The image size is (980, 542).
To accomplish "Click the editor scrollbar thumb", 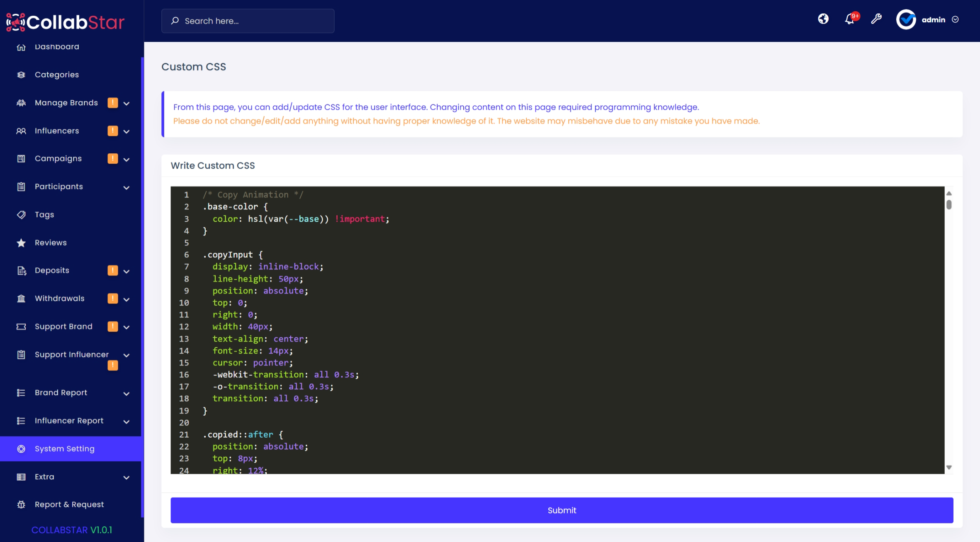I will click(948, 205).
